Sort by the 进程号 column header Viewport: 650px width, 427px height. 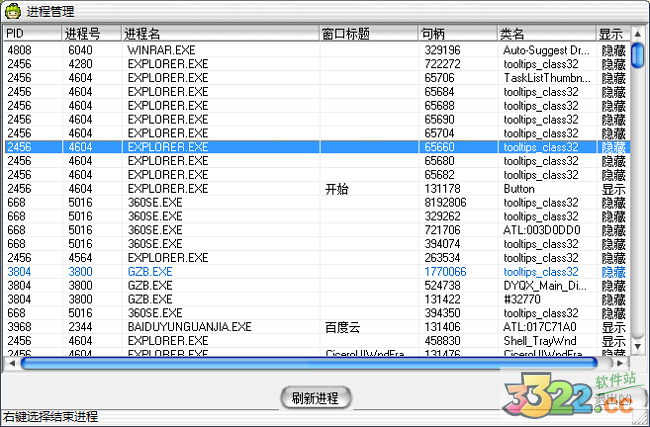[92, 34]
